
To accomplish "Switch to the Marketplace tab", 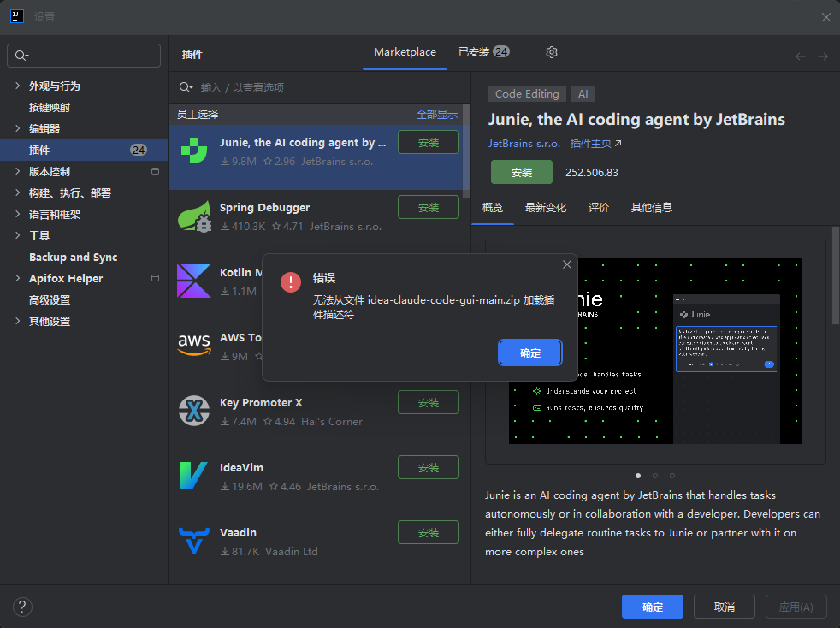I will click(x=405, y=52).
